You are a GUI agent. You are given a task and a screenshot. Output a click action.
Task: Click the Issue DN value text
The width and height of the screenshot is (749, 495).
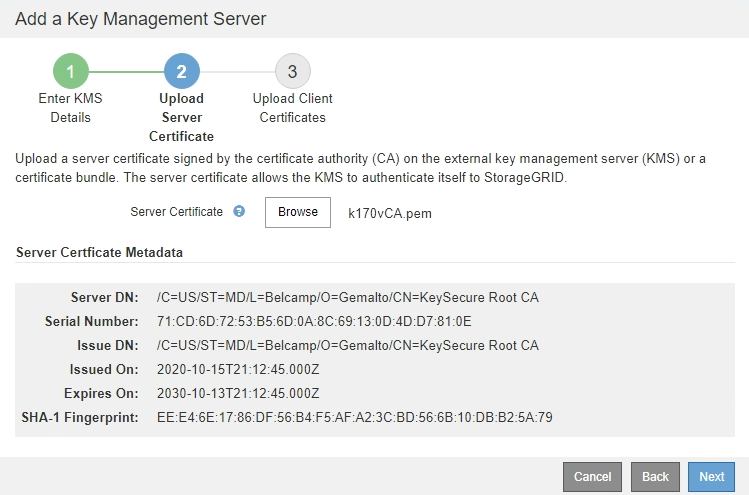(347, 346)
